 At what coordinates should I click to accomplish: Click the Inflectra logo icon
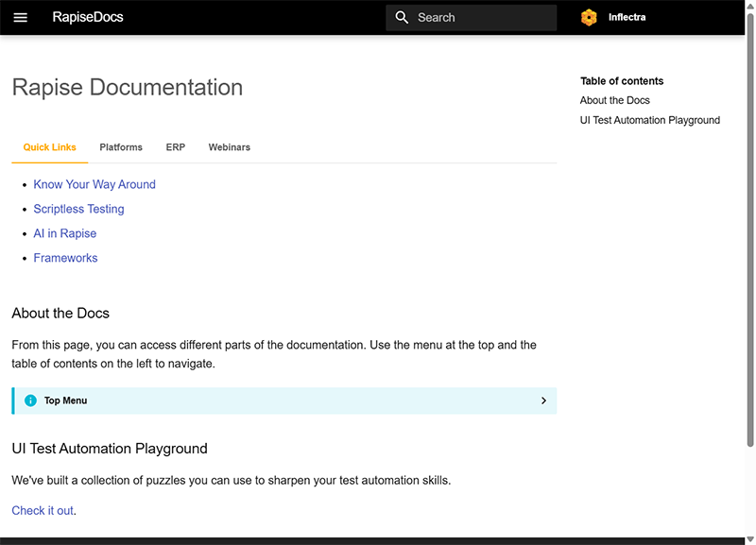coord(589,17)
